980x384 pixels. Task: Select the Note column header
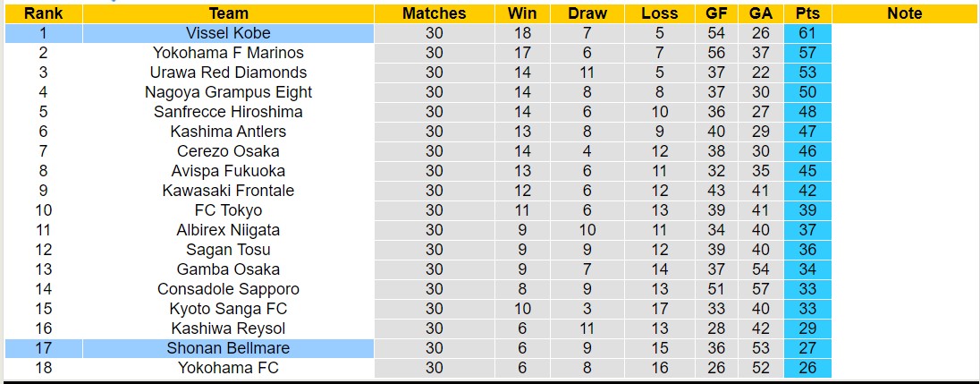[x=905, y=13]
